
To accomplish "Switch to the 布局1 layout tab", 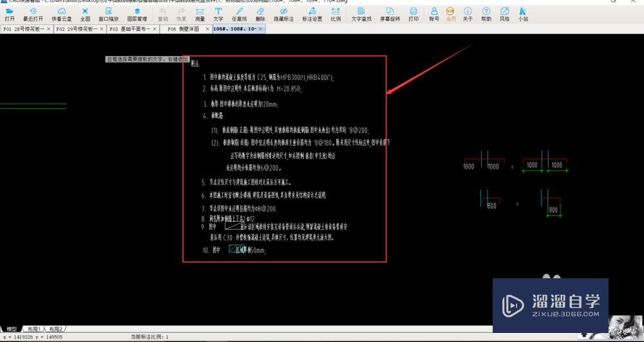I will pos(33,329).
